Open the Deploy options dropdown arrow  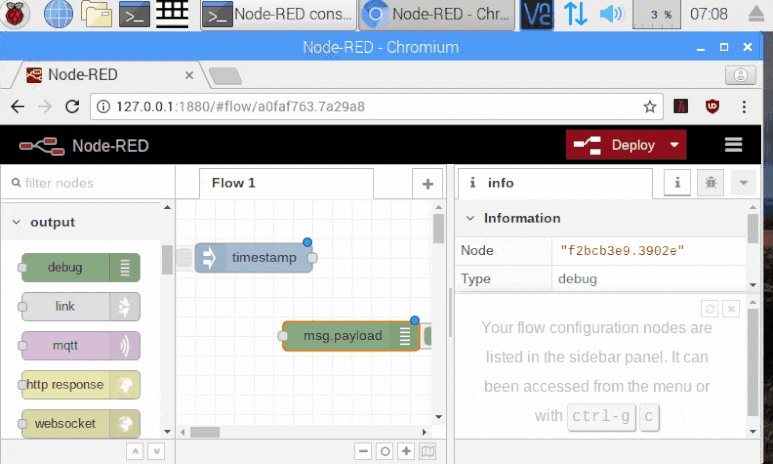(675, 145)
